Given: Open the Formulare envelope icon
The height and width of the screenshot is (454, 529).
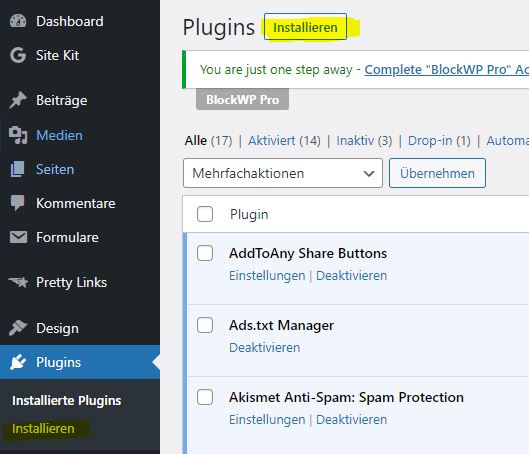Looking at the screenshot, I should tap(18, 237).
